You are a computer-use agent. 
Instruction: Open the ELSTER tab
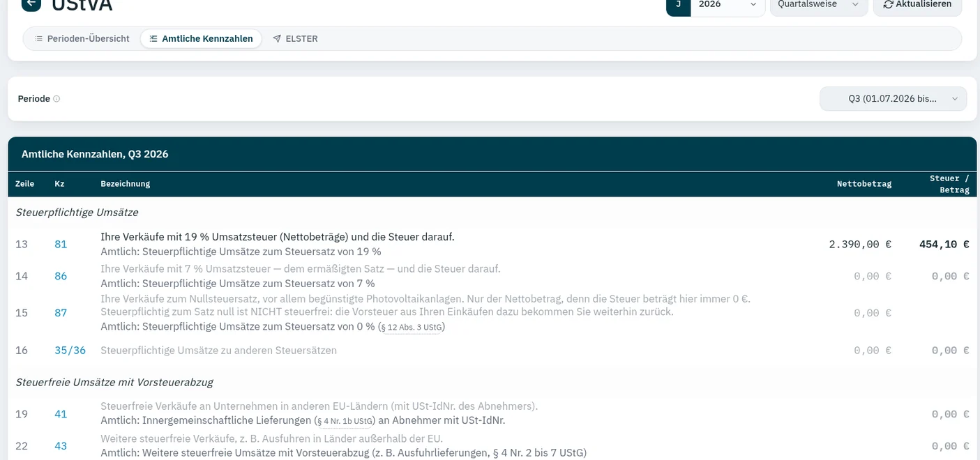pyautogui.click(x=295, y=39)
